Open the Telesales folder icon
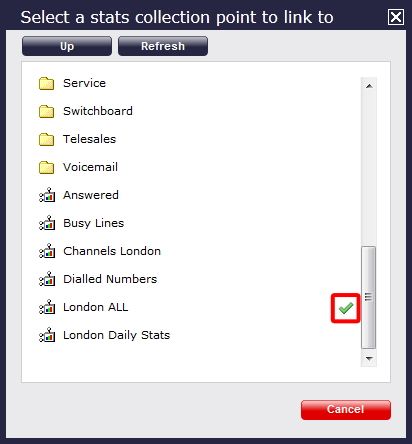The width and height of the screenshot is (412, 444). (47, 139)
